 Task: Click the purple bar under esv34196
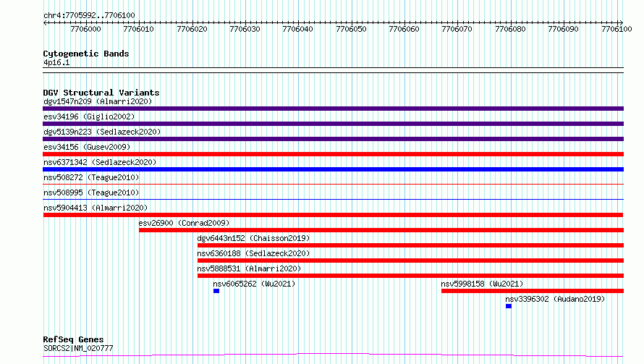click(x=333, y=124)
